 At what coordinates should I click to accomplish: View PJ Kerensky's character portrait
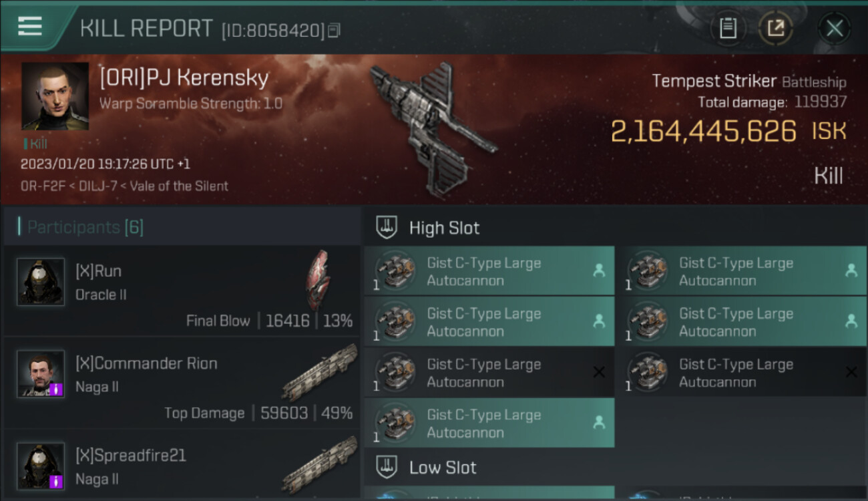pyautogui.click(x=55, y=96)
